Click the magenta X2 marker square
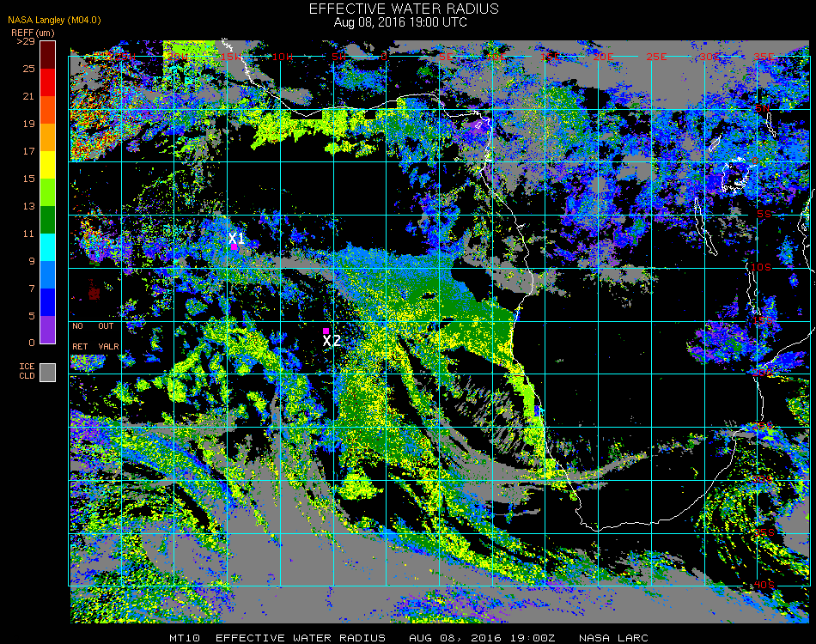The width and height of the screenshot is (816, 644). point(326,331)
